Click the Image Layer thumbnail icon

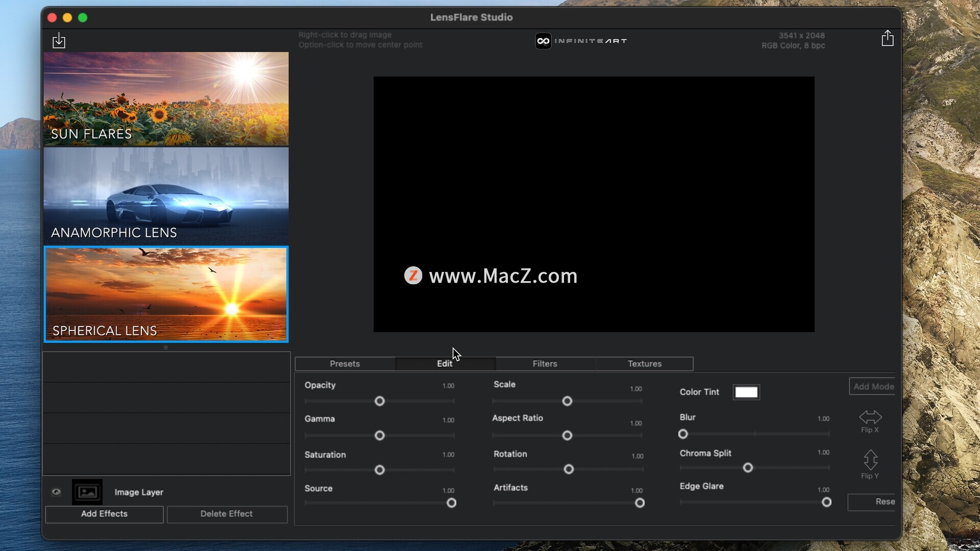click(x=87, y=492)
